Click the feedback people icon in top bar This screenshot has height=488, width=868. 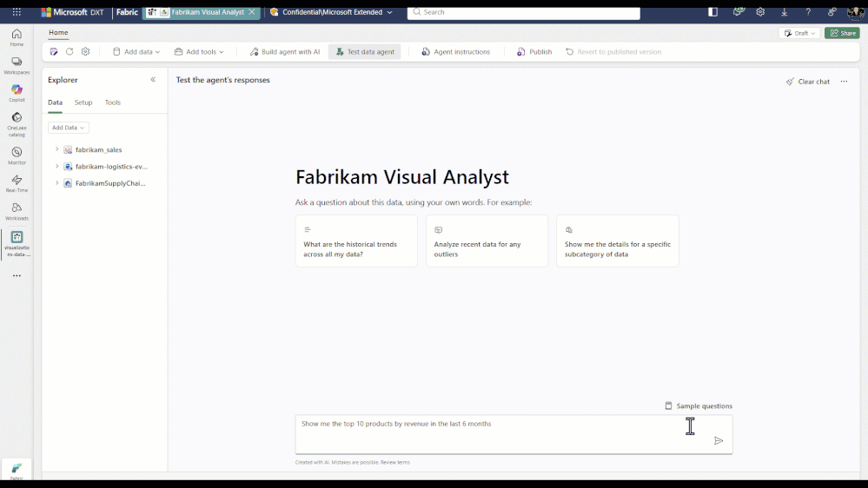pos(832,11)
